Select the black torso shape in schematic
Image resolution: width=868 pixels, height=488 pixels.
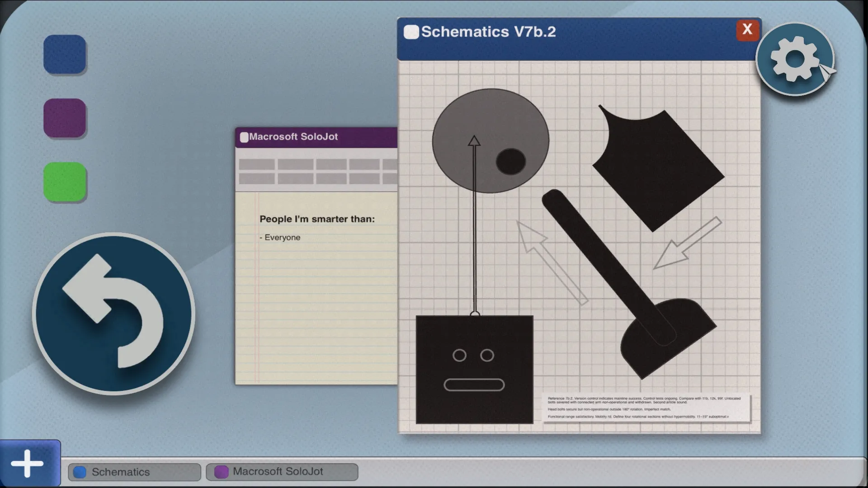658,169
